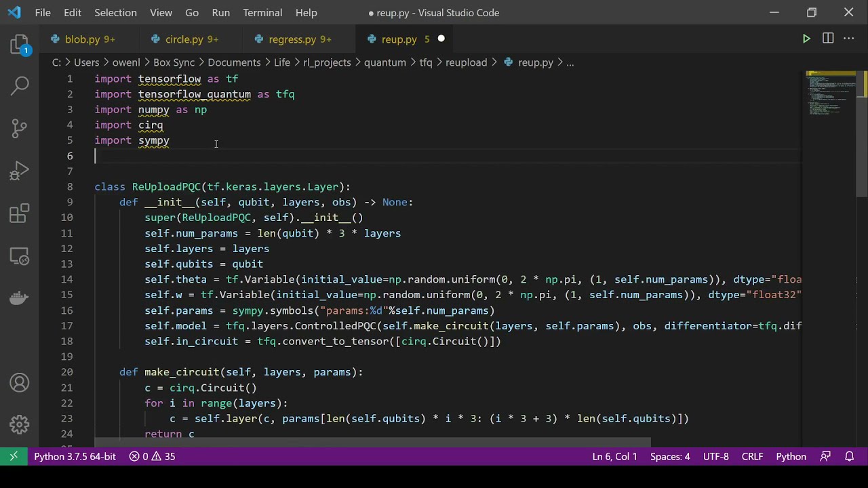Expand the owenl breadcrumb
This screenshot has height=488, width=868.
coord(126,62)
